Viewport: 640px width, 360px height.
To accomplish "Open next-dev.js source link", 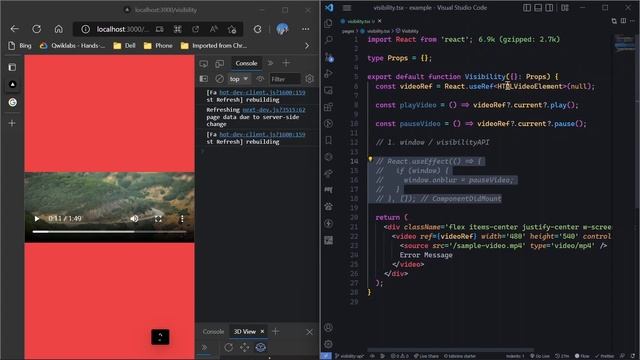I will (x=274, y=110).
